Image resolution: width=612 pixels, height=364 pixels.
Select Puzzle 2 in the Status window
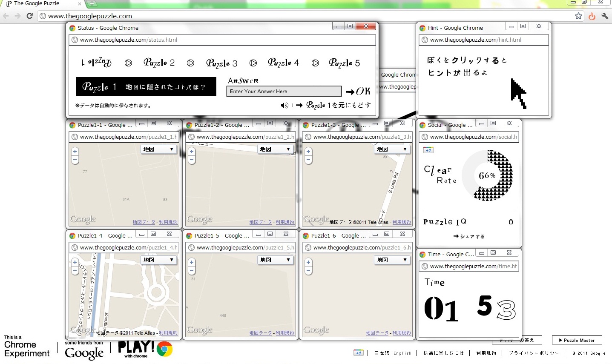tap(159, 63)
